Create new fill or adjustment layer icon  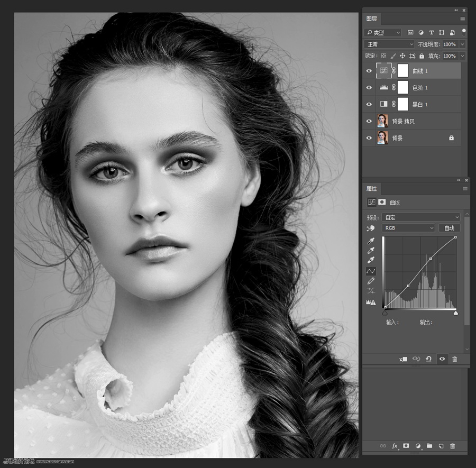click(418, 446)
